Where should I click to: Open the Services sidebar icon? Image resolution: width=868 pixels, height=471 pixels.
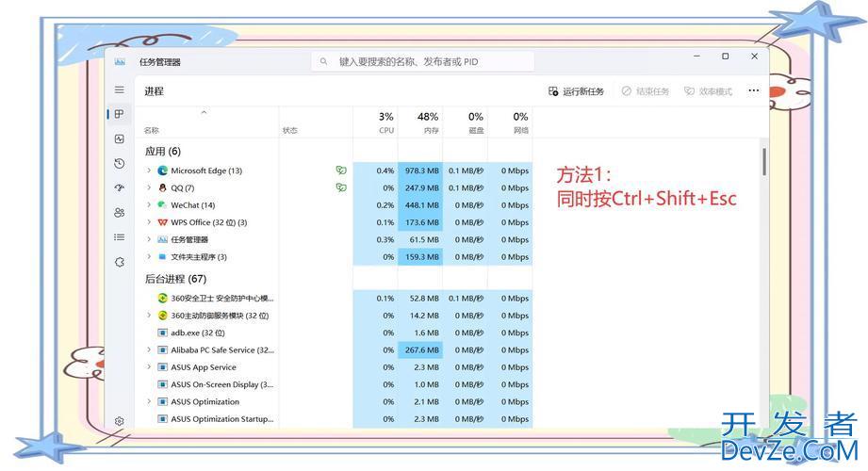[119, 262]
